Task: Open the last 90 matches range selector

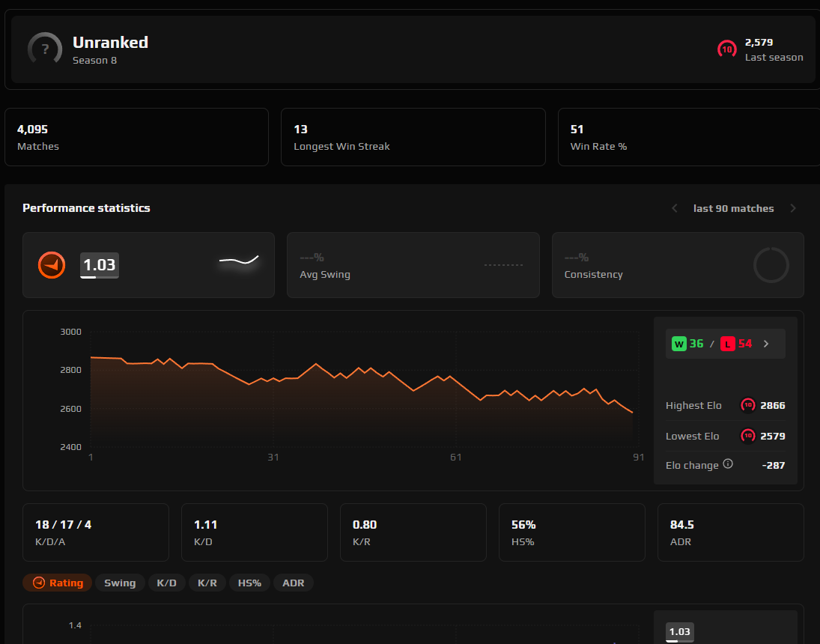Action: (x=733, y=208)
